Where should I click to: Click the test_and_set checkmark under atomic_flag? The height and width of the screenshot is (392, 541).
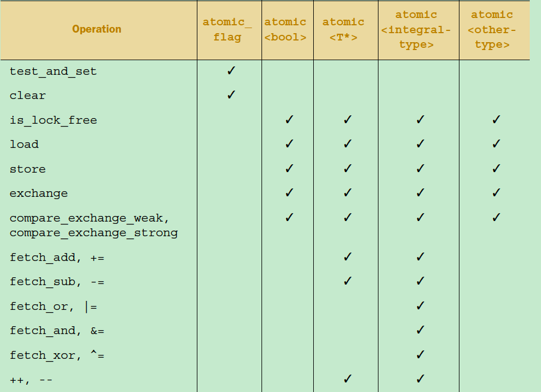pos(231,71)
